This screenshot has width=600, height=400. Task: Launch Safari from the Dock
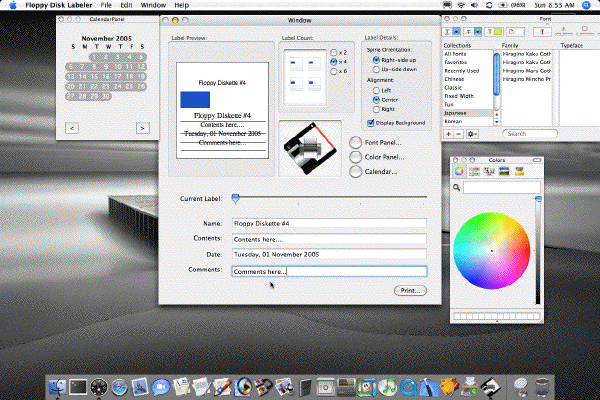coord(119,387)
